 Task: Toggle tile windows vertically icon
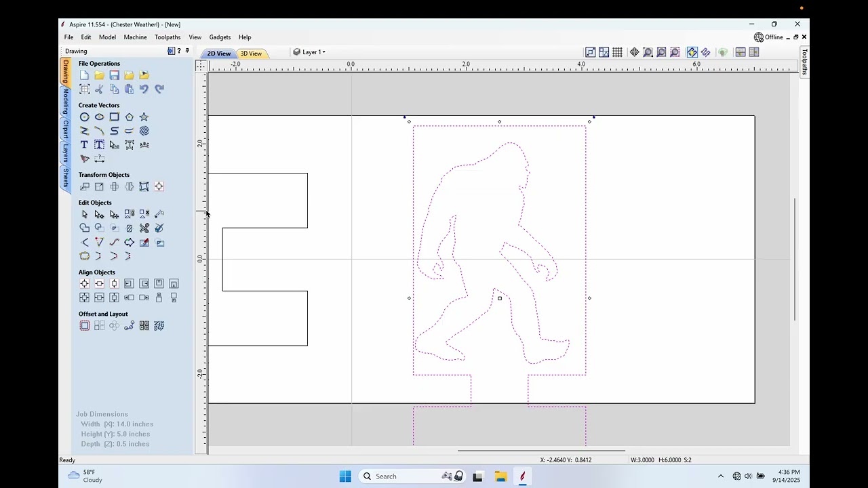(753, 52)
